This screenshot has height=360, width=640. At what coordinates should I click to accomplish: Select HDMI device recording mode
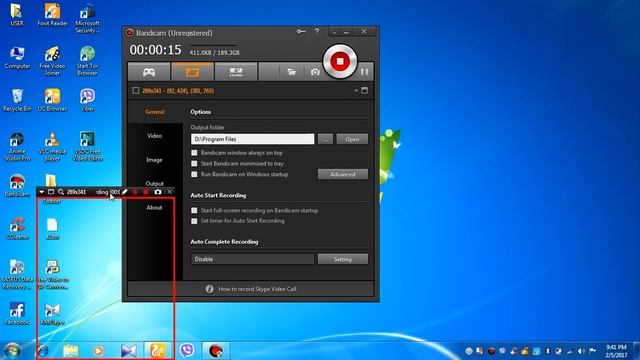(x=236, y=72)
